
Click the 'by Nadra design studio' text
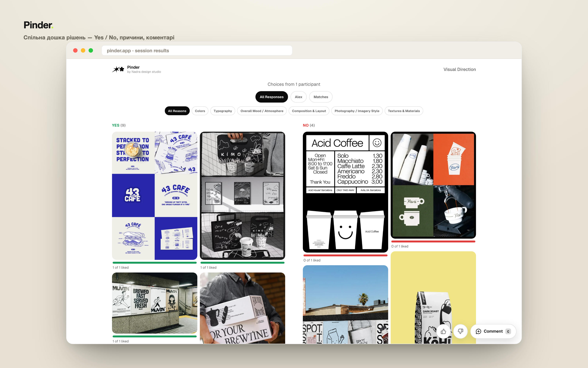[144, 72]
